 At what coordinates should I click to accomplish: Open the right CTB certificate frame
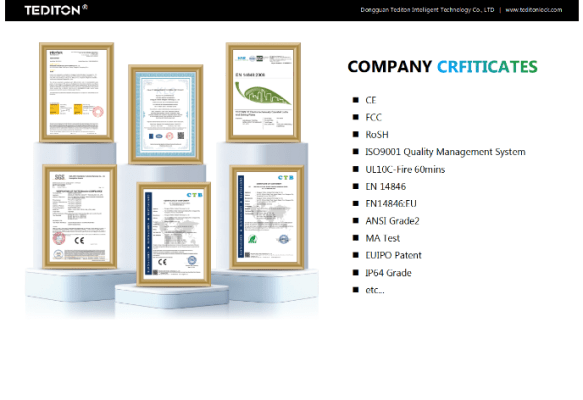[x=267, y=217]
